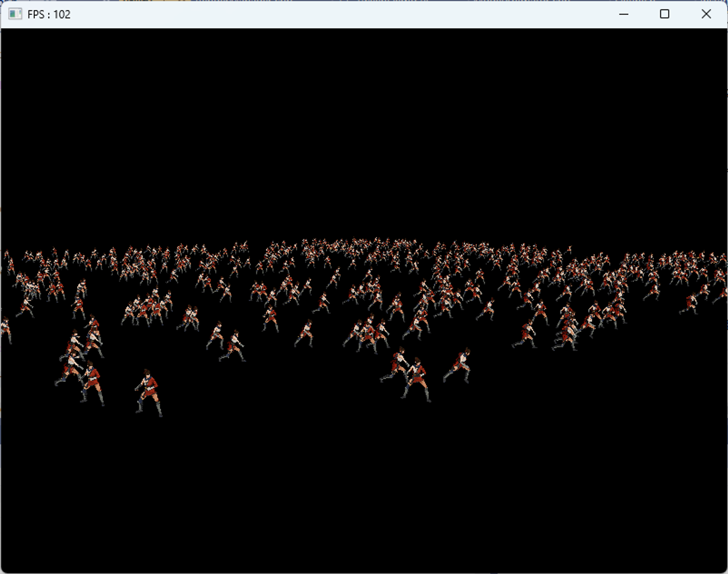728x574 pixels.
Task: Maximize the FPS window
Action: tap(664, 14)
